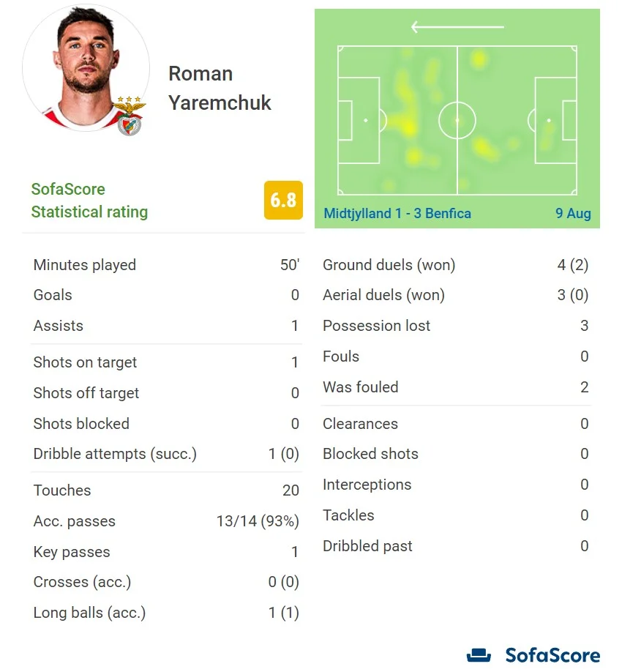Select the Ground duels (won) row
Screen dimensions: 622x672
click(x=455, y=265)
